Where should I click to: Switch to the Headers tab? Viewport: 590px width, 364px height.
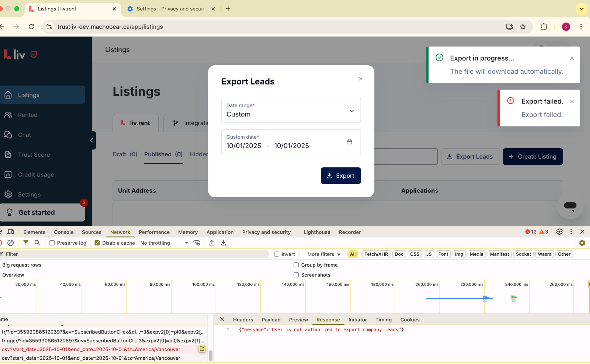(243, 320)
